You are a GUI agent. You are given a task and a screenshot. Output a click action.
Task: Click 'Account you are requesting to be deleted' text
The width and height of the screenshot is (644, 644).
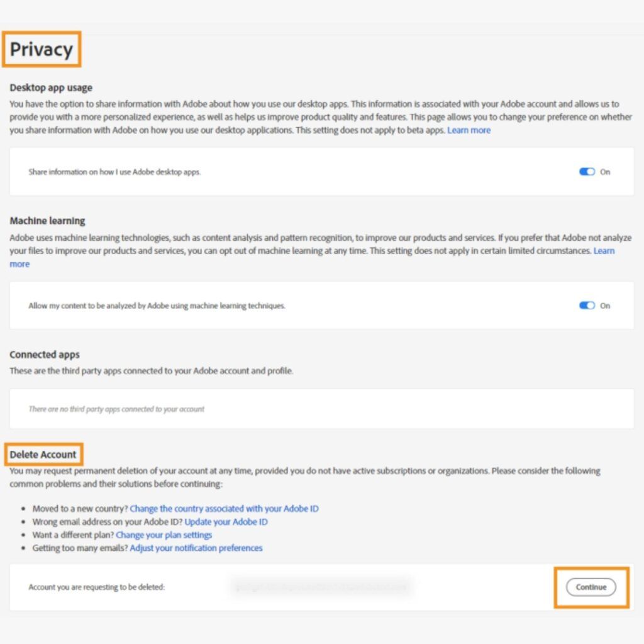coord(96,587)
